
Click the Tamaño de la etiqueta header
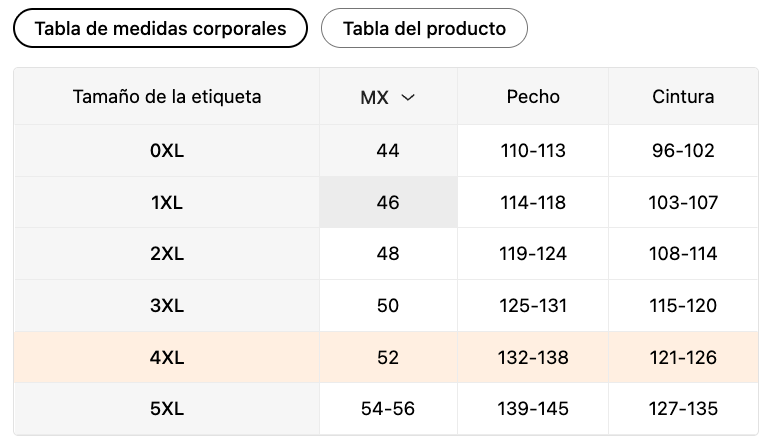[x=167, y=96]
